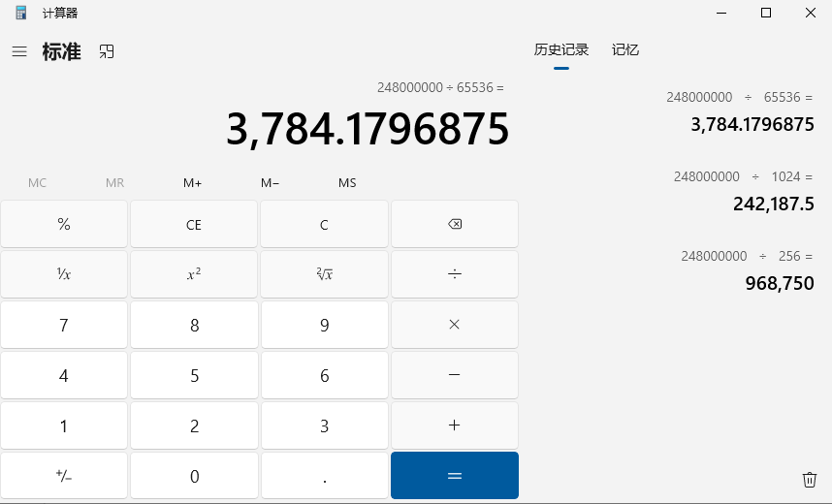Viewport: 832px width, 504px height.
Task: Click the number 0 key
Action: click(194, 476)
